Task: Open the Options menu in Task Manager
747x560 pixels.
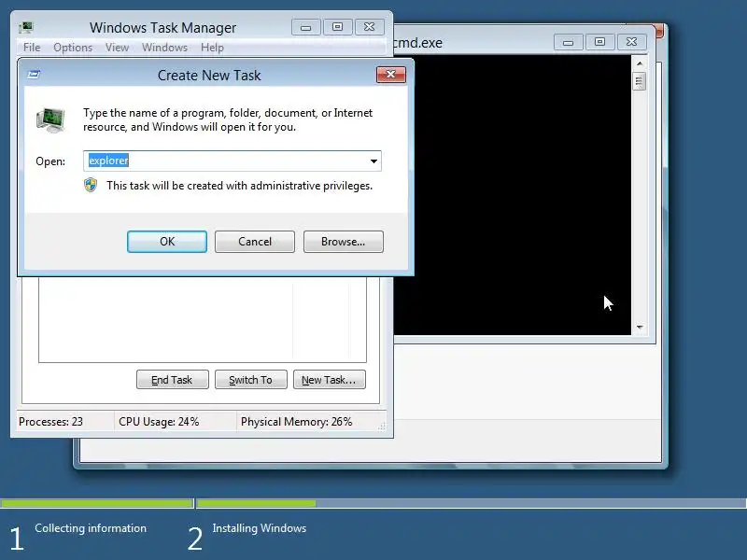Action: [73, 48]
